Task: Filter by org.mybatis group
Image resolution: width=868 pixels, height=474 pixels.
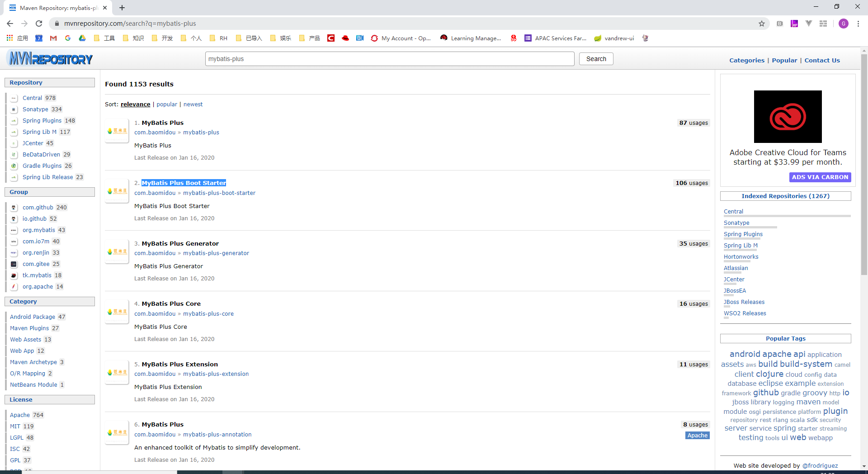Action: click(39, 230)
